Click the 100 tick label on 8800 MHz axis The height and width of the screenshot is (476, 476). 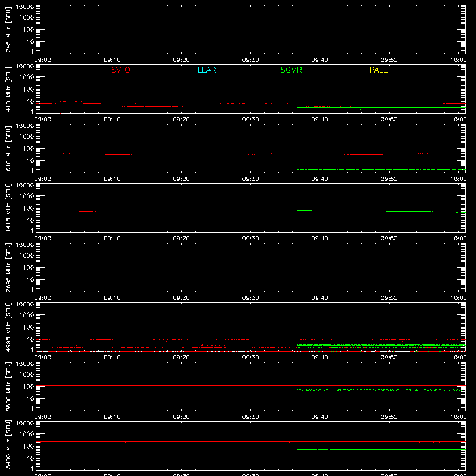pos(29,386)
